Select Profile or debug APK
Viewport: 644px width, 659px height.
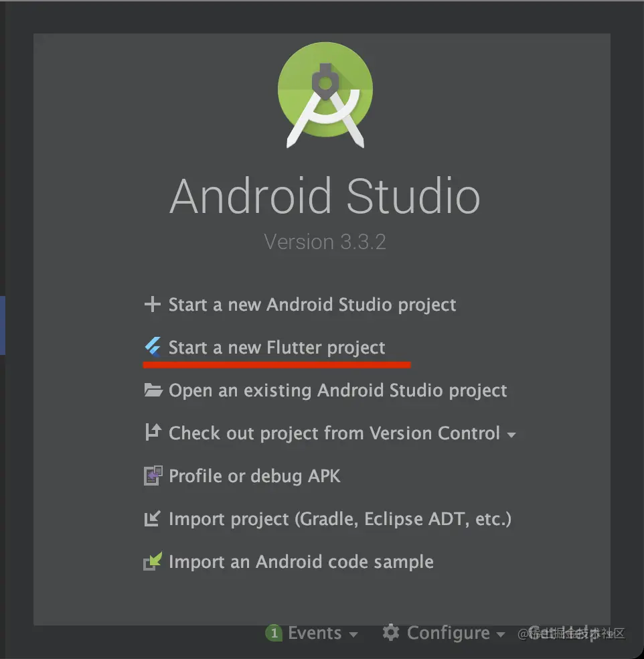(x=254, y=476)
